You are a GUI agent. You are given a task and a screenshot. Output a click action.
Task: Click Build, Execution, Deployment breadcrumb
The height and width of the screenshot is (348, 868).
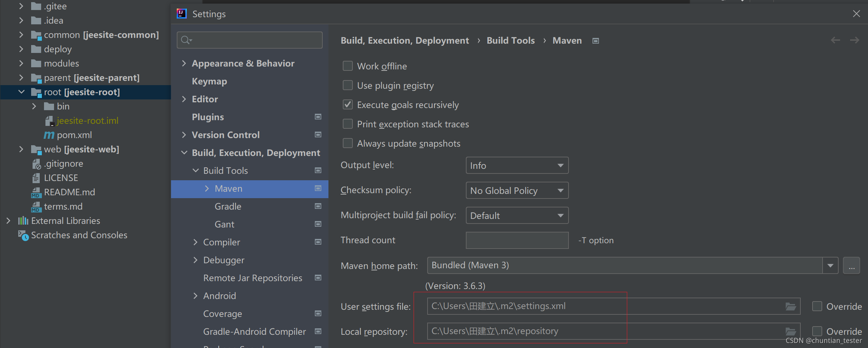coord(405,40)
